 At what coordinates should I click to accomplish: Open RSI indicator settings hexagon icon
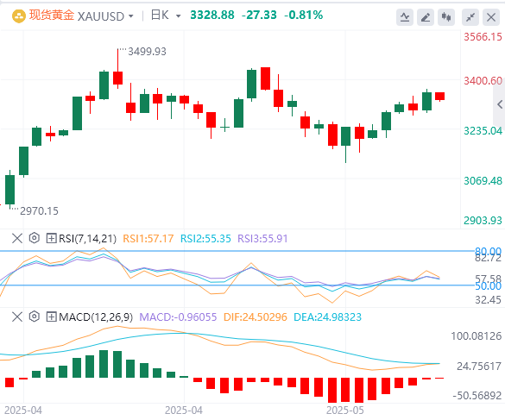pos(35,238)
